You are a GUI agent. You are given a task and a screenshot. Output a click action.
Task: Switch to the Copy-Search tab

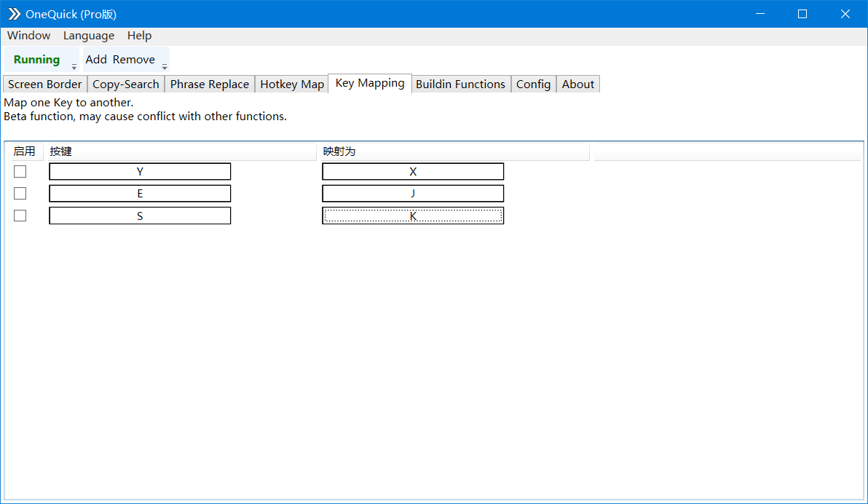pyautogui.click(x=126, y=84)
